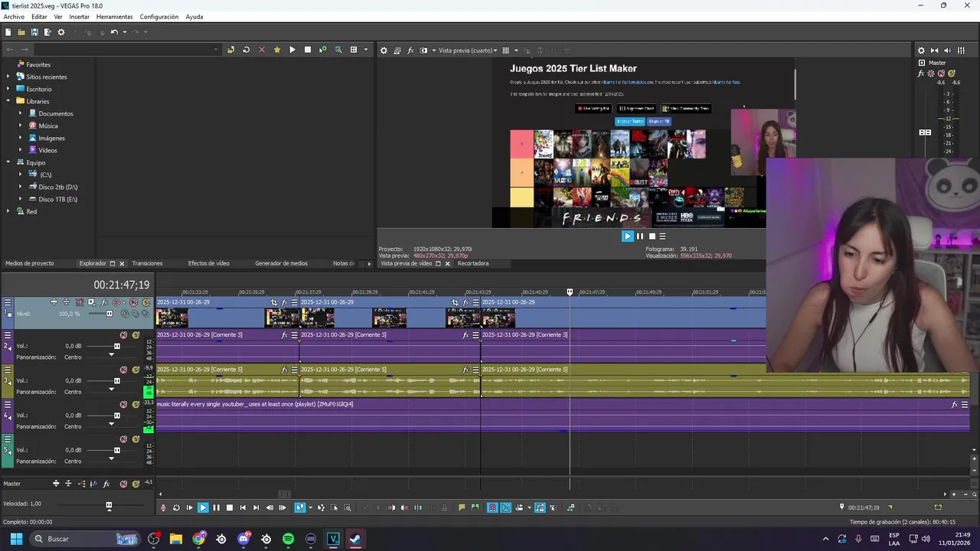The height and width of the screenshot is (551, 980).
Task: Select the Música library
Action: tap(47, 126)
